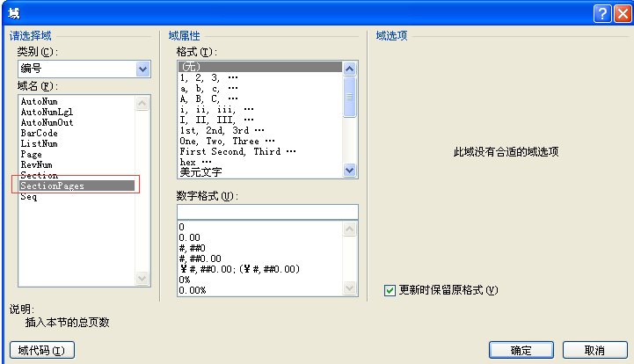Screen dimensions: 634x364
Task: Pick numeric format #,##0.00
Action: pyautogui.click(x=200, y=258)
